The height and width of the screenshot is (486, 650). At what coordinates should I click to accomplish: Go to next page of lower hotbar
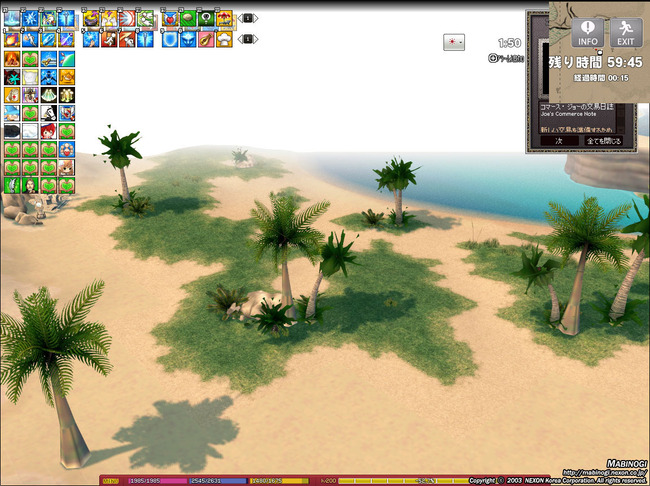[255, 39]
